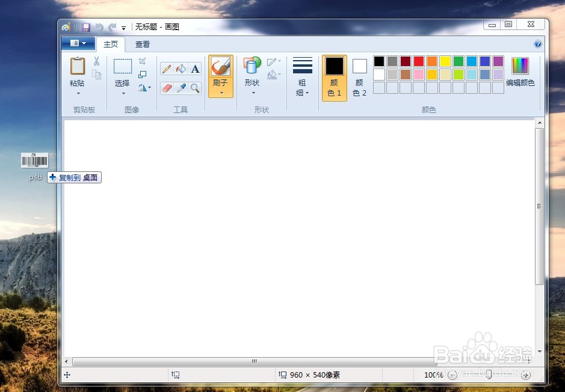Pick the green color swatch

(x=458, y=61)
